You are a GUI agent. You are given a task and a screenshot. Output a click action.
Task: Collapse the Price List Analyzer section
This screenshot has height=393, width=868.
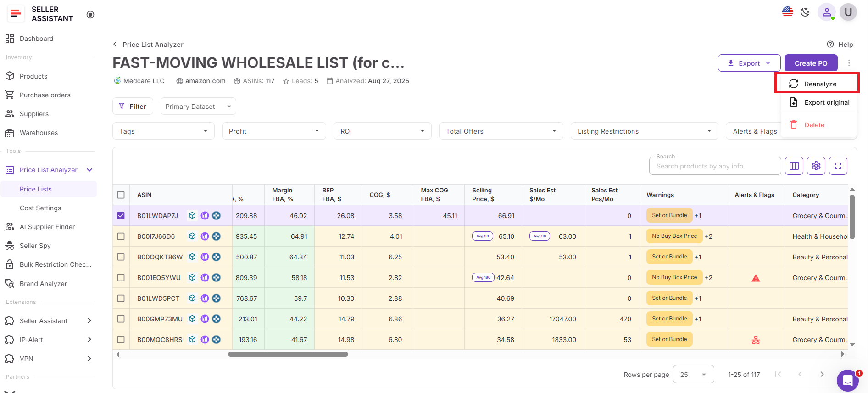[89, 170]
